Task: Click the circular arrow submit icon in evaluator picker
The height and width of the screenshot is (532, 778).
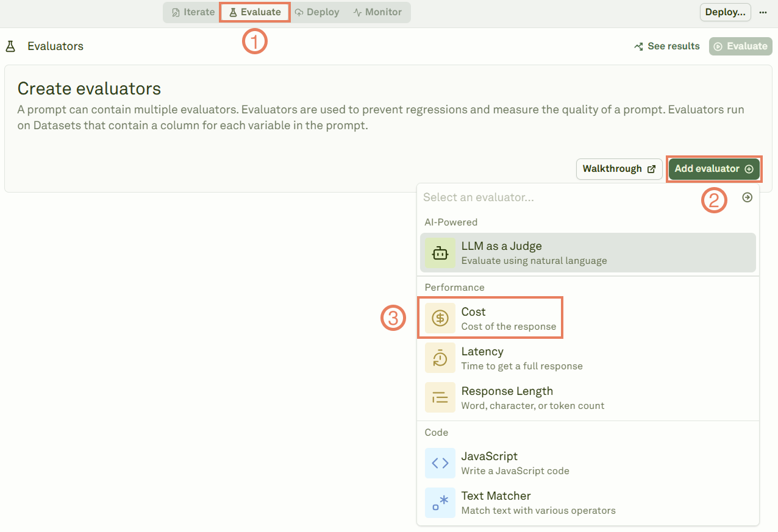Action: [x=748, y=197]
